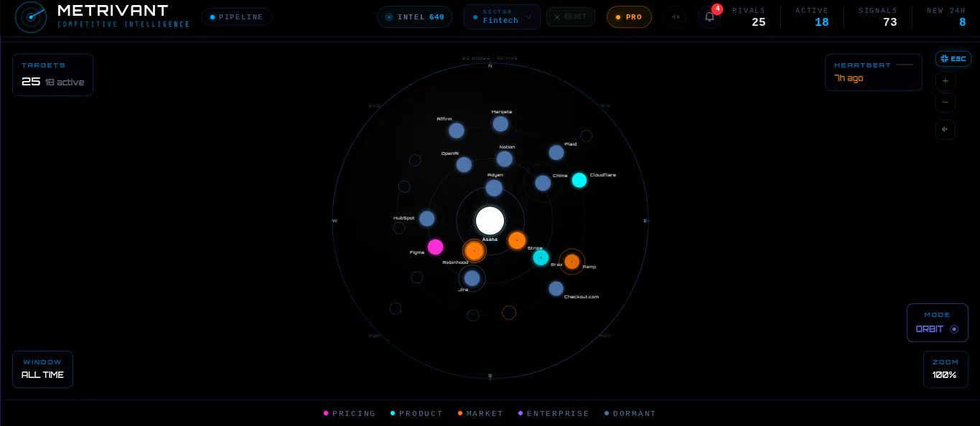The image size is (980, 426).
Task: Select the magenta Figma node
Action: (435, 247)
